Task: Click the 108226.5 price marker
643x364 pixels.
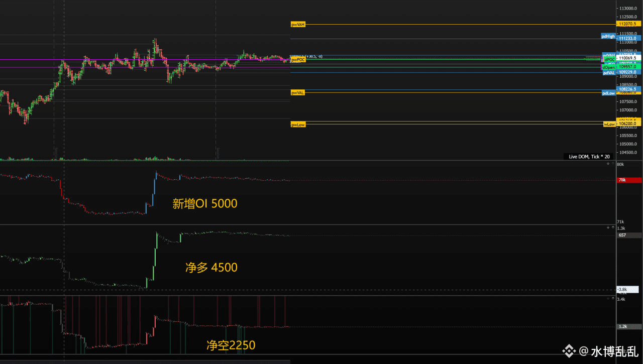Action: [x=629, y=89]
